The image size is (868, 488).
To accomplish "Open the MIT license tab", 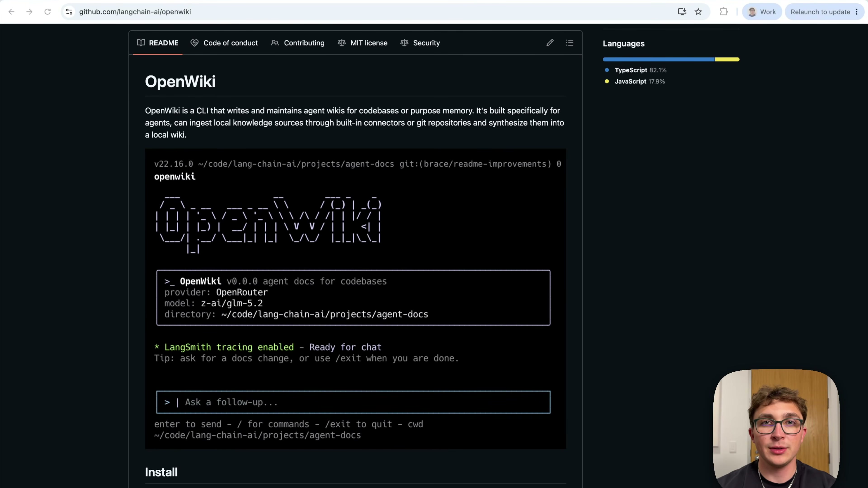I will click(363, 43).
